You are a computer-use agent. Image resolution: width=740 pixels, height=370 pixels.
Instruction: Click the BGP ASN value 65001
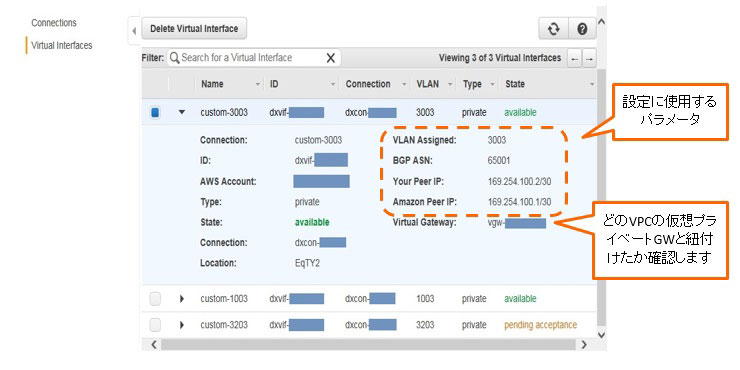point(499,160)
